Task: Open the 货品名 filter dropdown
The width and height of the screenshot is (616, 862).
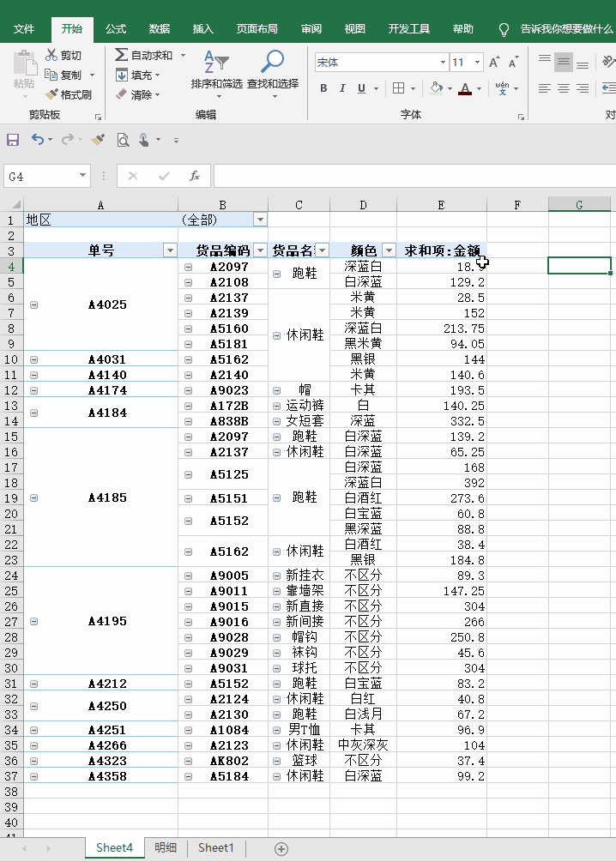Action: pos(323,250)
